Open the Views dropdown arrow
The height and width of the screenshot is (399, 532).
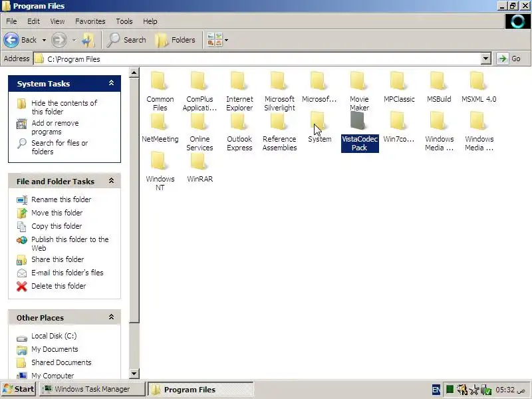(226, 40)
